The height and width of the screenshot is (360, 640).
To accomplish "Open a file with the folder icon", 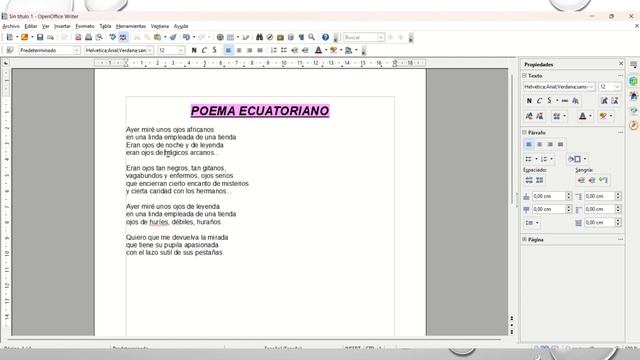I will point(24,37).
